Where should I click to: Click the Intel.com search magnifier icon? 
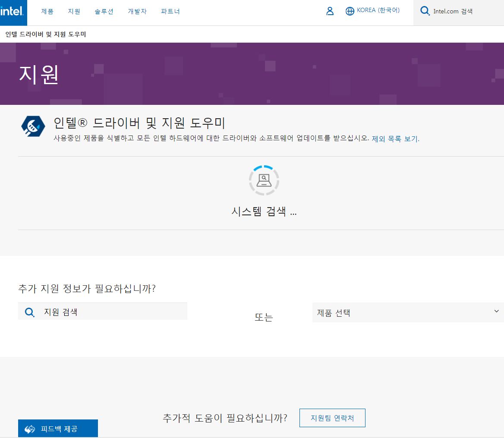(x=425, y=11)
